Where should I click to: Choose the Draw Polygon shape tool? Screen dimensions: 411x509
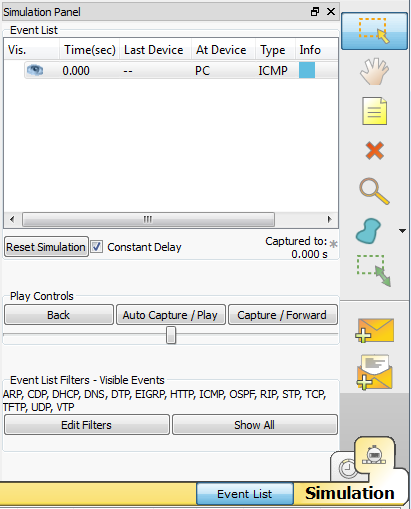368,231
